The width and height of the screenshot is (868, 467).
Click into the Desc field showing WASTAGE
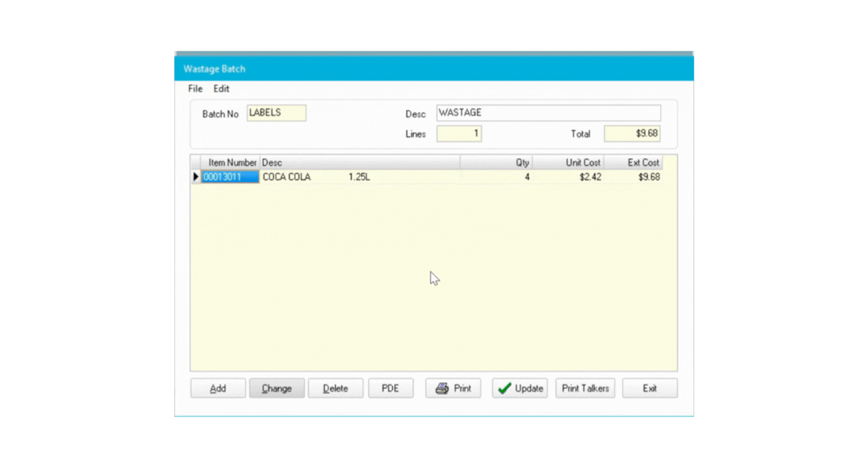(548, 113)
